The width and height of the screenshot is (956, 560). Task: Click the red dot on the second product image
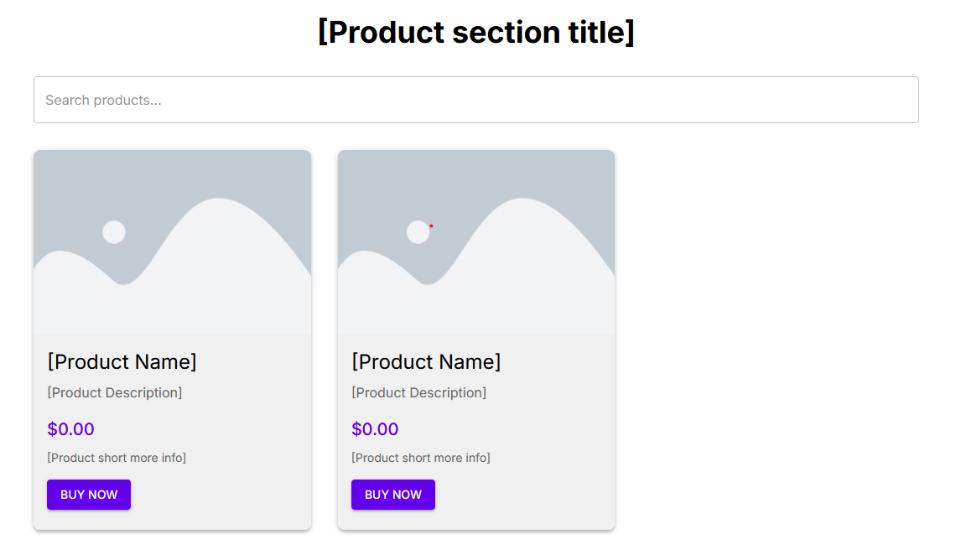pyautogui.click(x=432, y=225)
